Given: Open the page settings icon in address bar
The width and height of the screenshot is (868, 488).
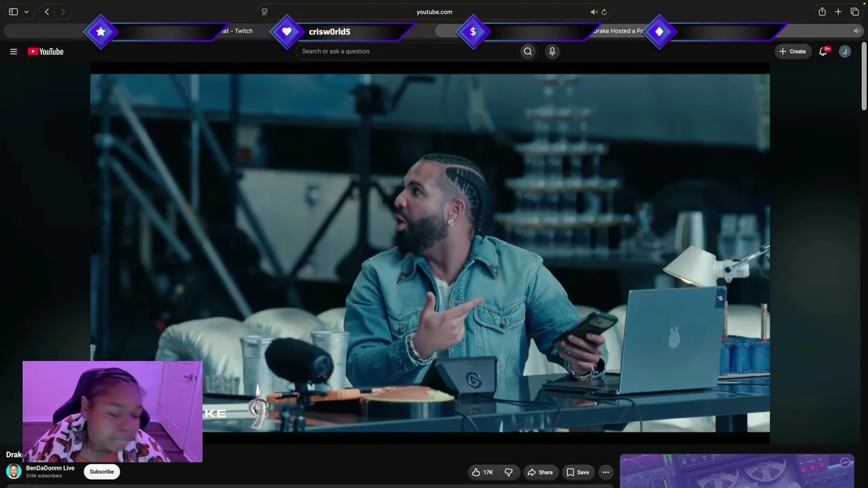Looking at the screenshot, I should [264, 12].
